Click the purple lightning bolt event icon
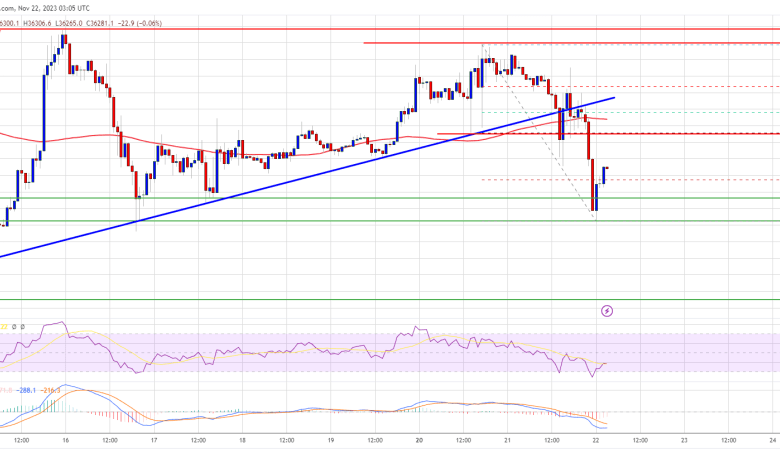780x468 pixels. point(607,311)
